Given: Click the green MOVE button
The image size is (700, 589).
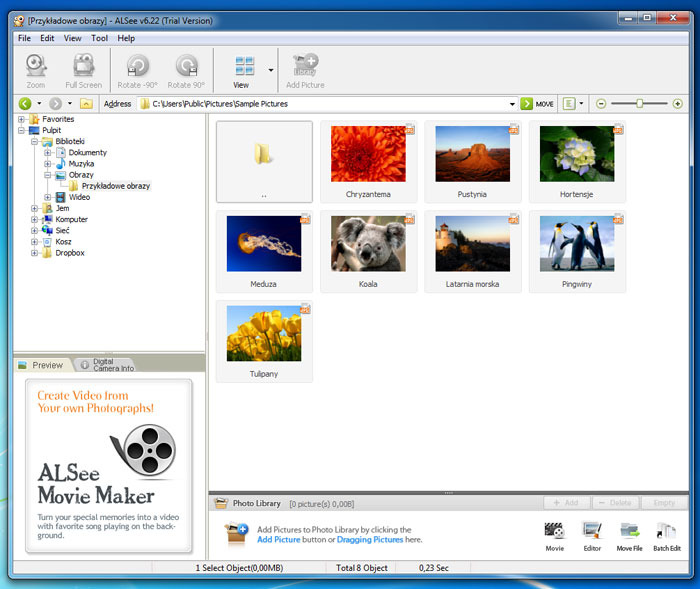Looking at the screenshot, I should 538,104.
